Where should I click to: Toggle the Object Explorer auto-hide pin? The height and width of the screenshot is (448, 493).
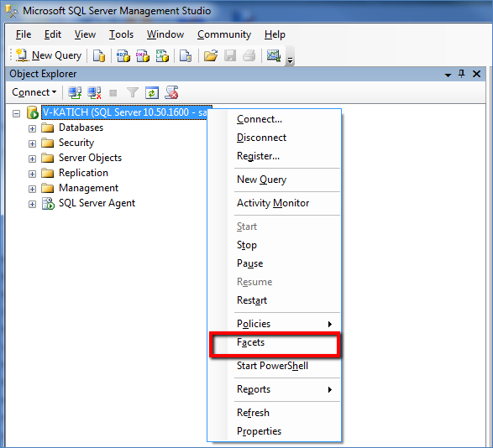[461, 74]
